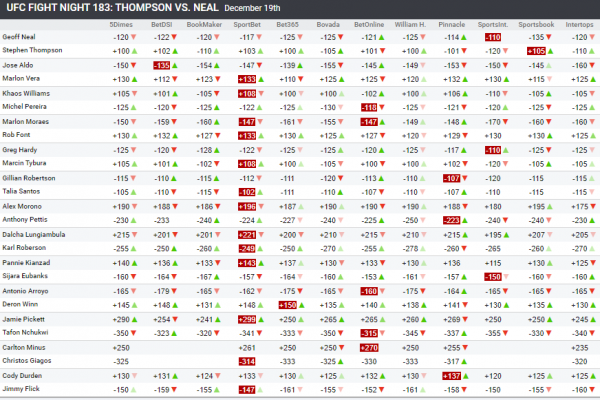Click red arrow next to Khaos Williams' BookMaker -105
This screenshot has width=600, height=400.
[217, 94]
